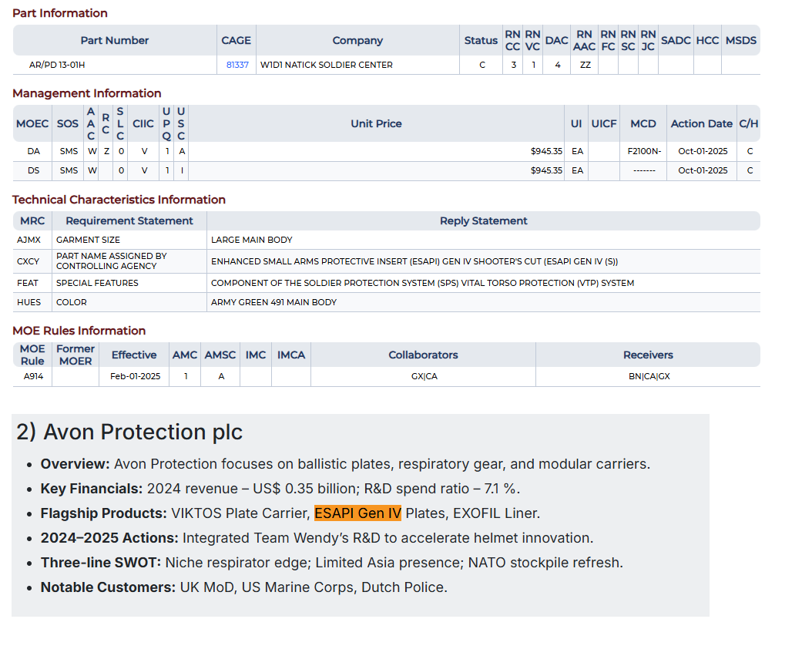Screen dimensions: 812x666
Task: Click the HCC column header
Action: coord(707,40)
